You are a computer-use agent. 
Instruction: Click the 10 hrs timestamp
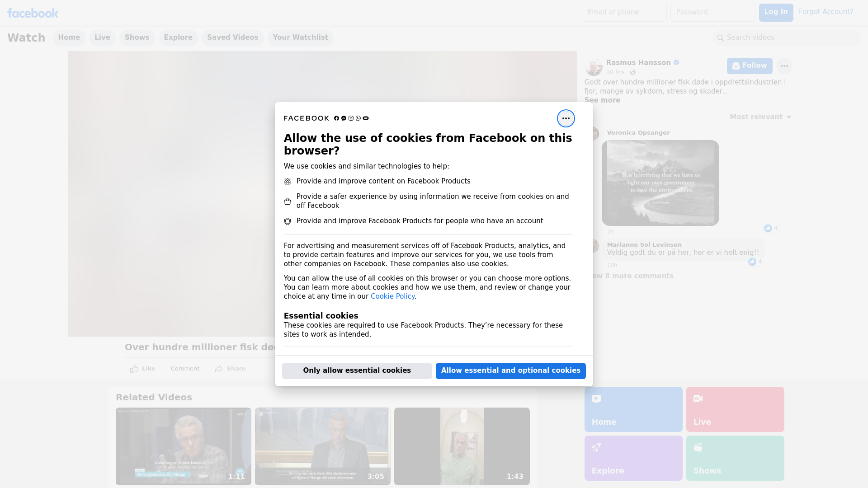pos(615,72)
